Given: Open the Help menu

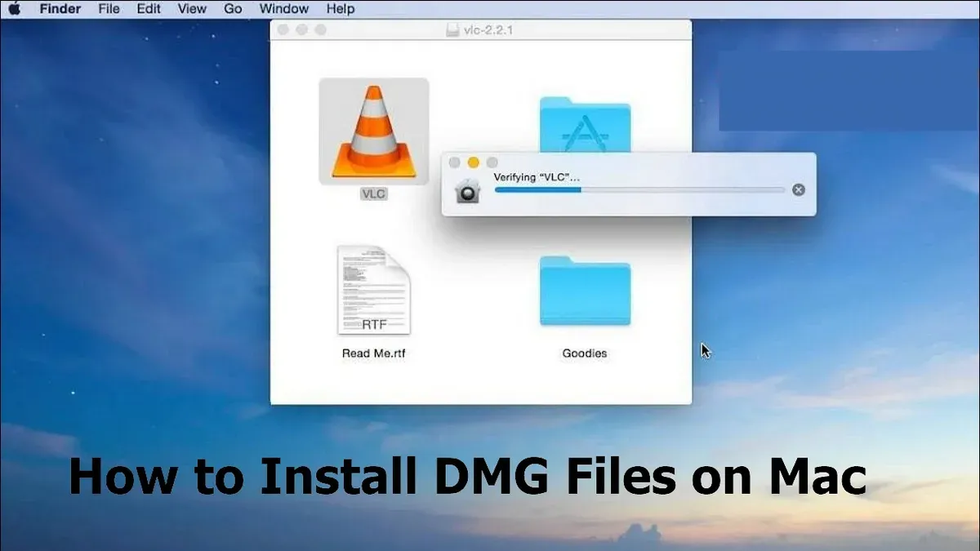Looking at the screenshot, I should click(x=341, y=9).
